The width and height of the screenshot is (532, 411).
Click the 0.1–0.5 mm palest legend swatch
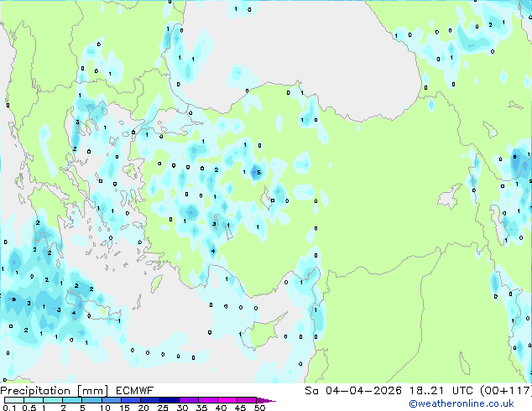[14, 400]
